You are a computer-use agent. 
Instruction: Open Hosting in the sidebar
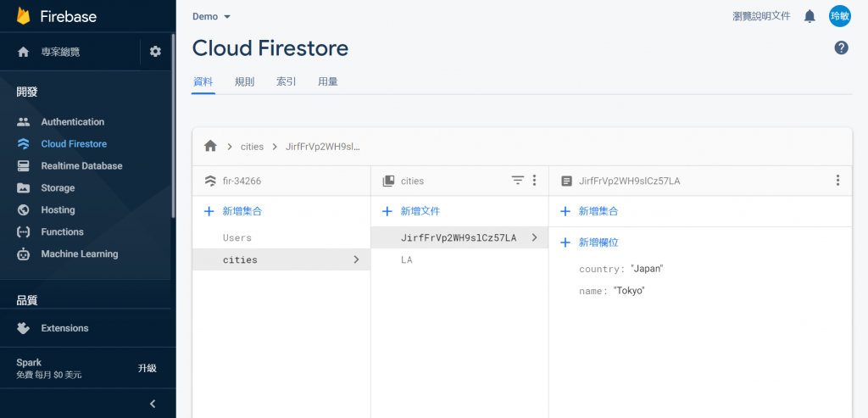58,209
